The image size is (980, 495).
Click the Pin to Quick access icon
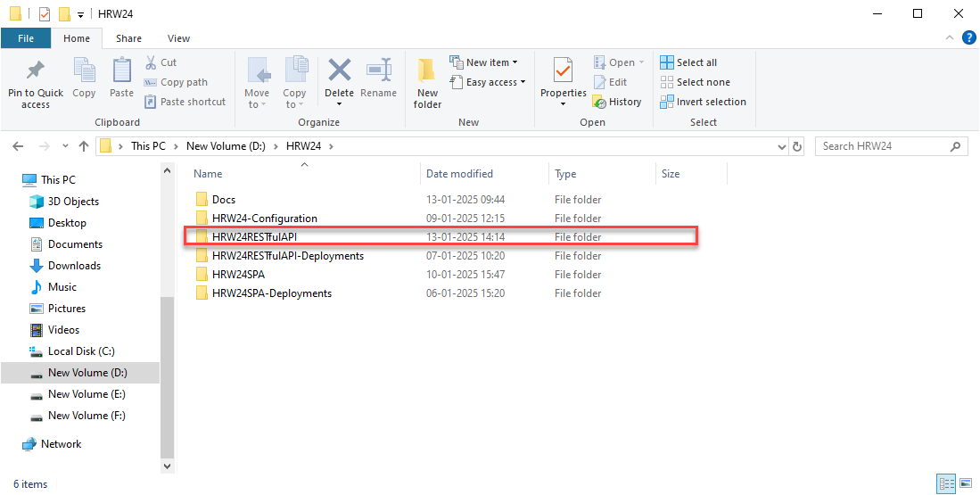point(36,70)
